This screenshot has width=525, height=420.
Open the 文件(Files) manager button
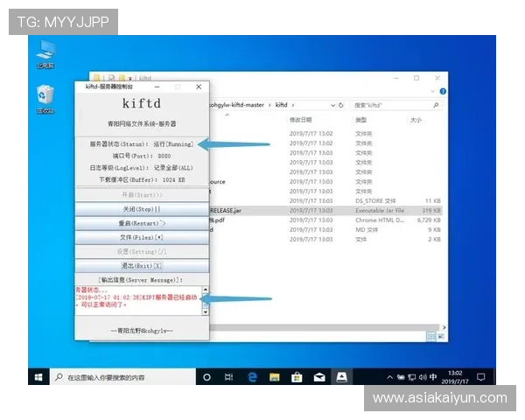[141, 237]
